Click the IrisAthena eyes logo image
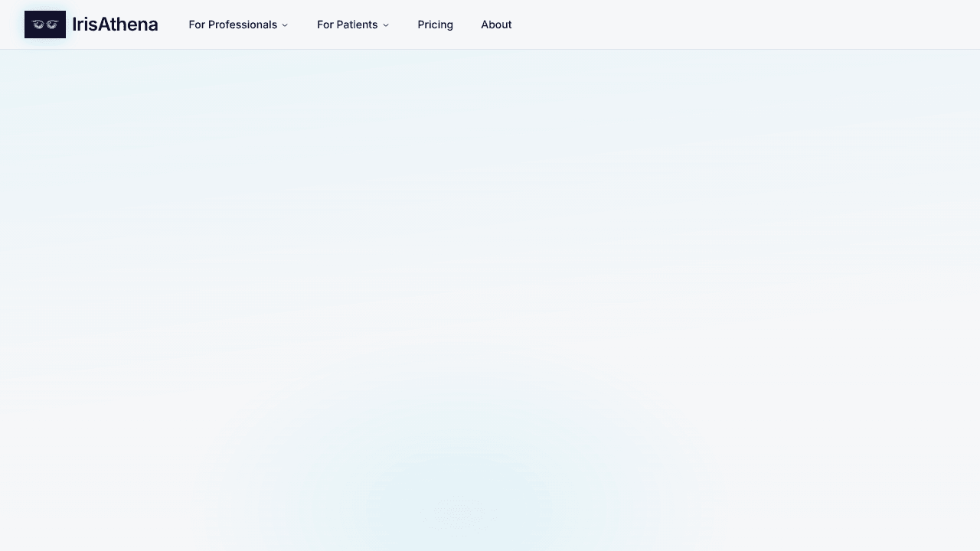 (x=45, y=24)
